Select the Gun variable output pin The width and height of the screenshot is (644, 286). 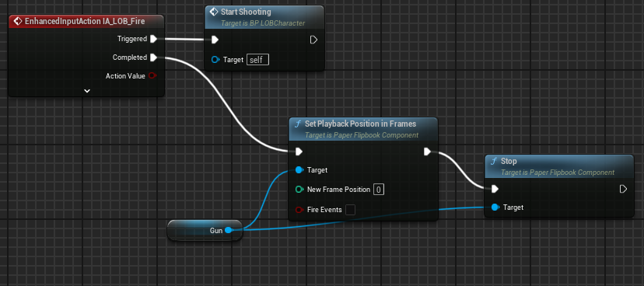[x=229, y=231]
